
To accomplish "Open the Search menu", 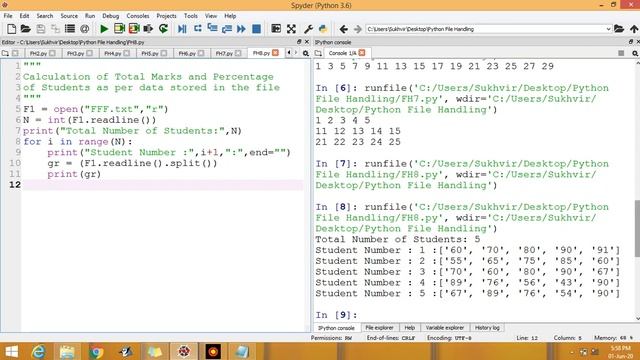I will 45,16.
